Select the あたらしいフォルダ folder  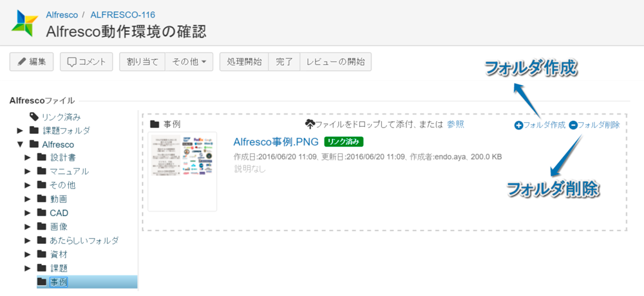click(x=84, y=240)
